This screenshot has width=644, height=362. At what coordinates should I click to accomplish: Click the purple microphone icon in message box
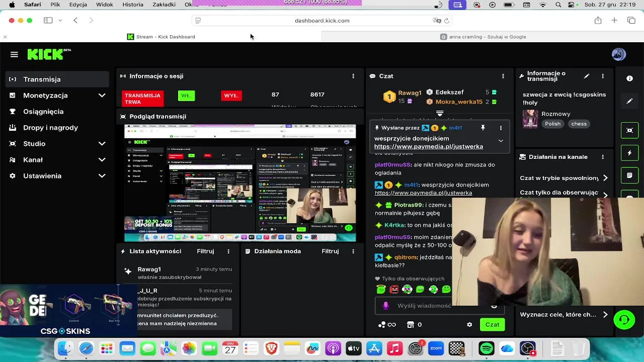[x=386, y=305]
